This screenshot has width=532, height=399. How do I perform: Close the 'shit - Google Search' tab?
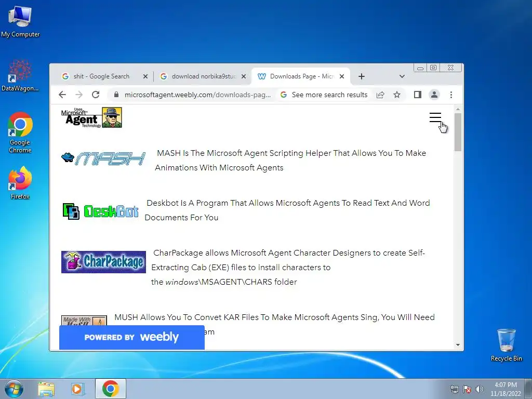click(145, 76)
